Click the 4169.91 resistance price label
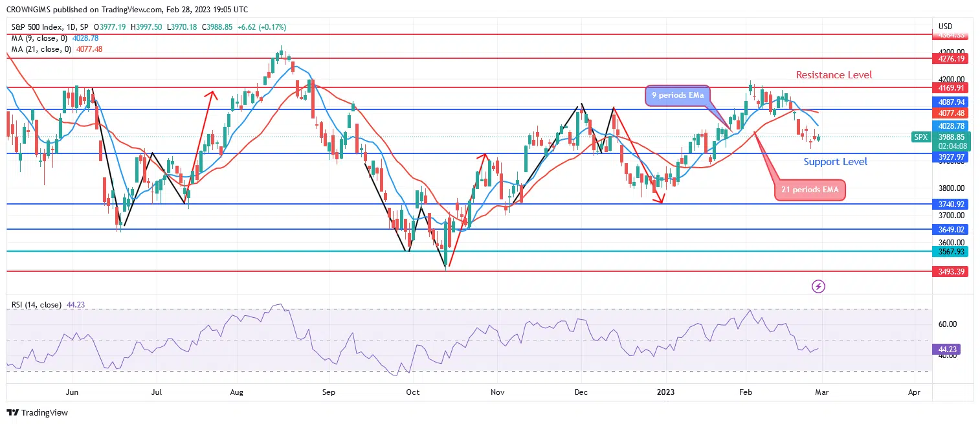 click(x=950, y=87)
